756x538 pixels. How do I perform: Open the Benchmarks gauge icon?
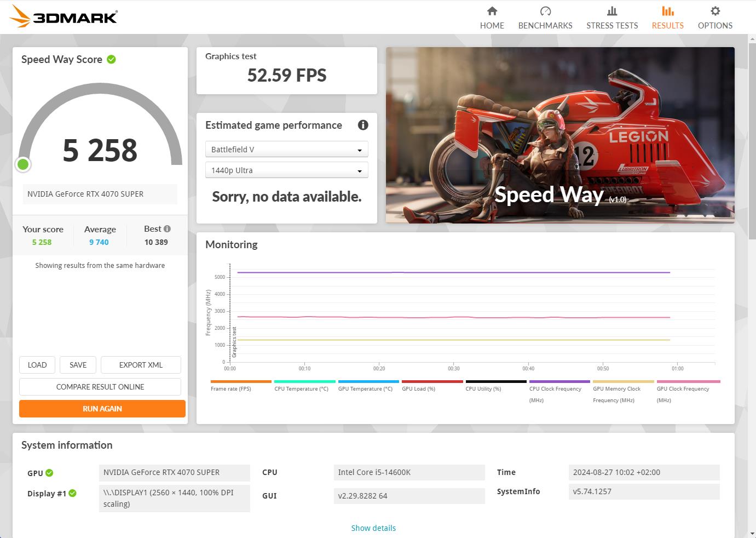[x=545, y=11]
